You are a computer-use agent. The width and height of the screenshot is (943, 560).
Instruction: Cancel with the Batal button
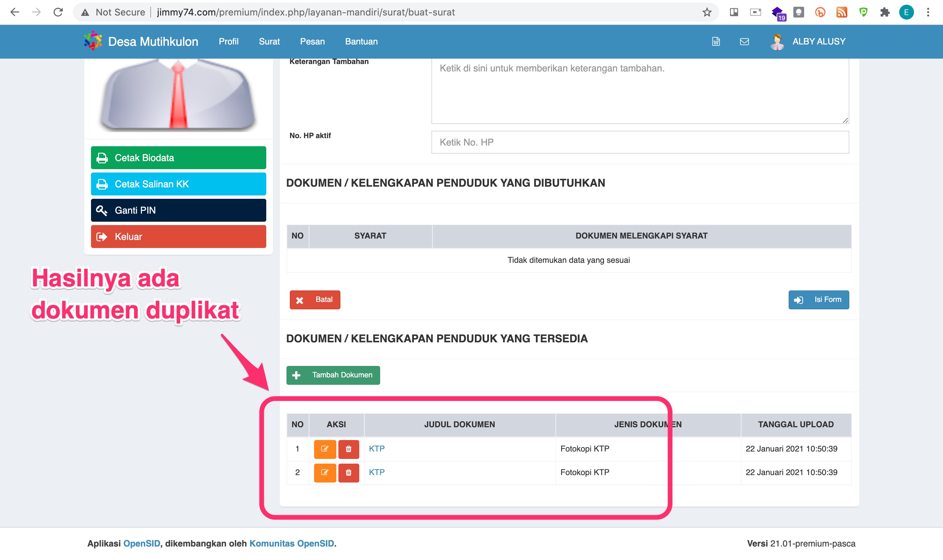315,299
